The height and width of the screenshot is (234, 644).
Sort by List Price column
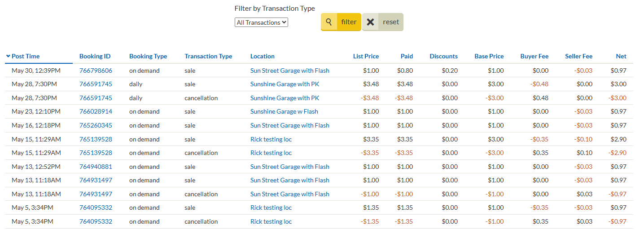(x=366, y=56)
